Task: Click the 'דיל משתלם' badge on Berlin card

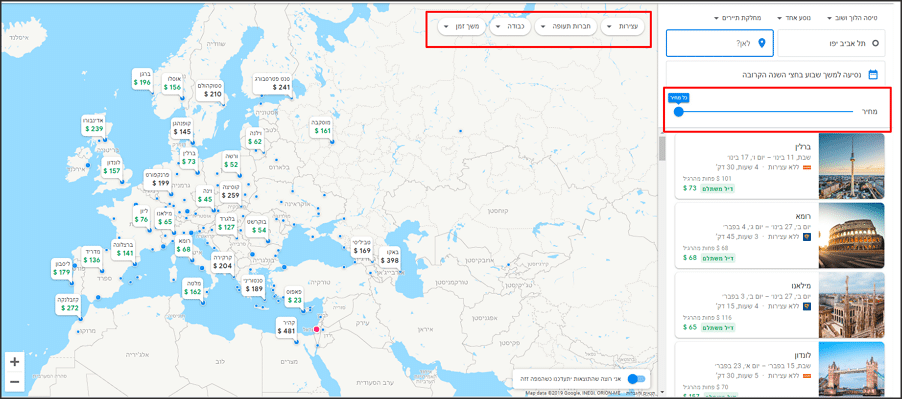Action: click(x=717, y=189)
